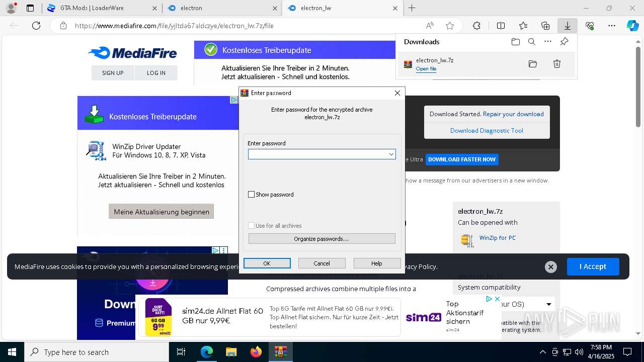
Task: Click MediaFire SIGN UP button
Action: point(113,73)
